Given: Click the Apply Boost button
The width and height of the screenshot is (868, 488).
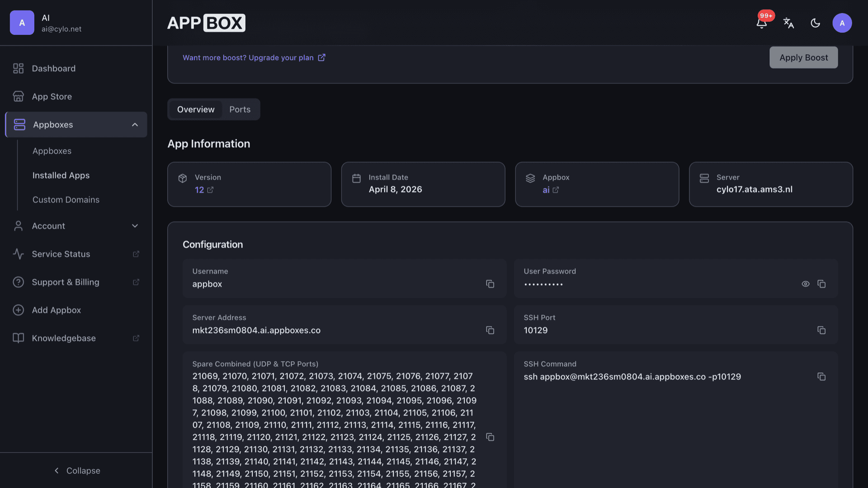Looking at the screenshot, I should [803, 57].
